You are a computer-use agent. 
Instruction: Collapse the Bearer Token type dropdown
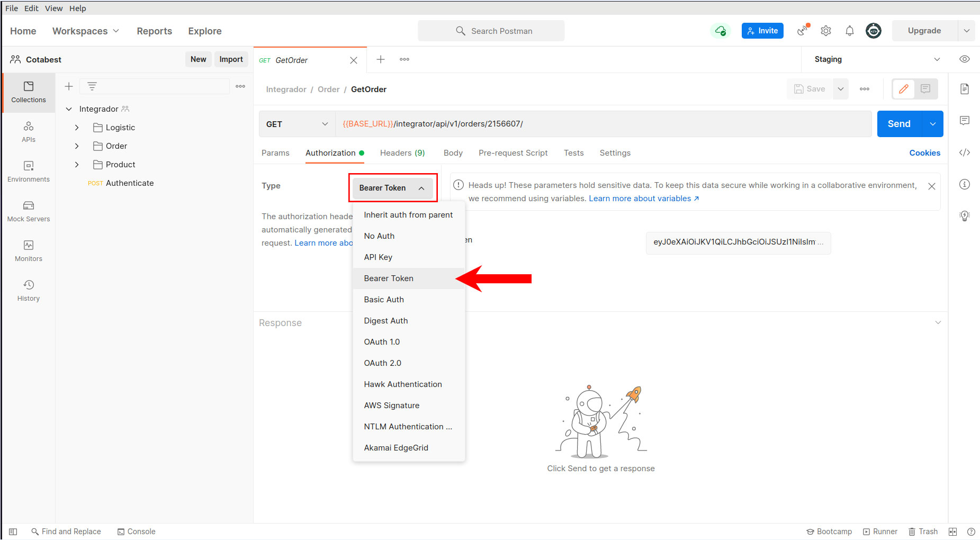tap(393, 188)
